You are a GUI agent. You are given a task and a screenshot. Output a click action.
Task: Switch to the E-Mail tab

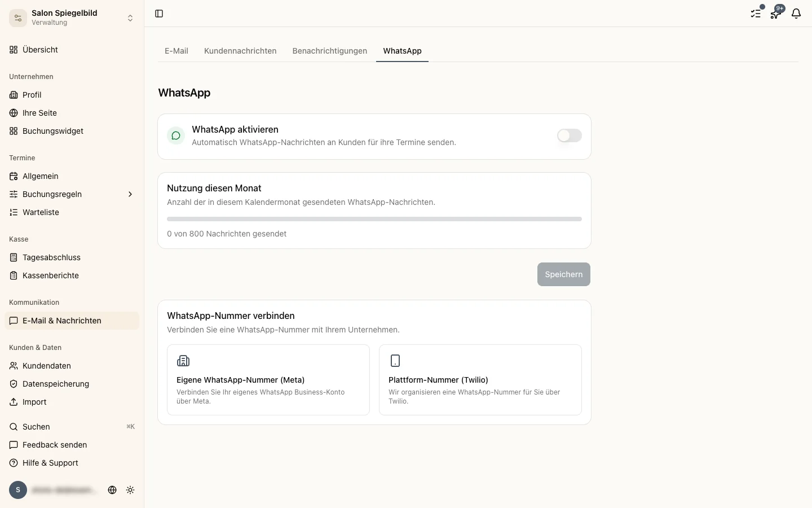pos(176,51)
